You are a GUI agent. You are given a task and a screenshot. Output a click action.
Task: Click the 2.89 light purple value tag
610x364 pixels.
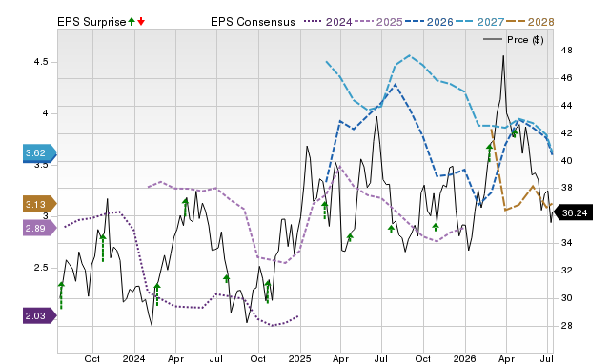pyautogui.click(x=40, y=229)
